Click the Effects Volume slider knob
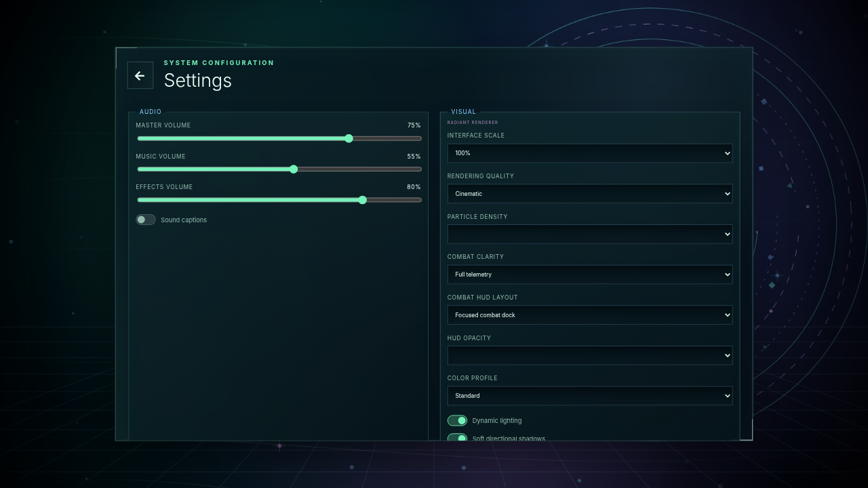868x488 pixels. pyautogui.click(x=363, y=200)
